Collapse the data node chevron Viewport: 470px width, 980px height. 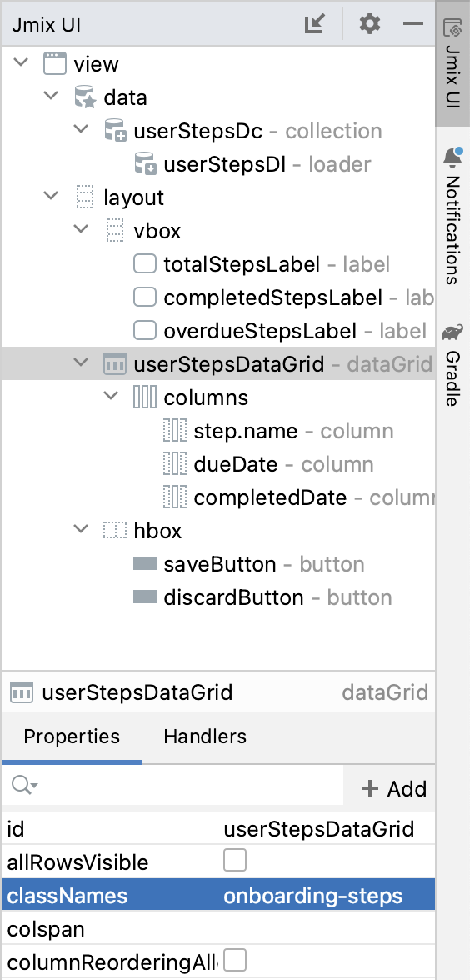point(52,97)
